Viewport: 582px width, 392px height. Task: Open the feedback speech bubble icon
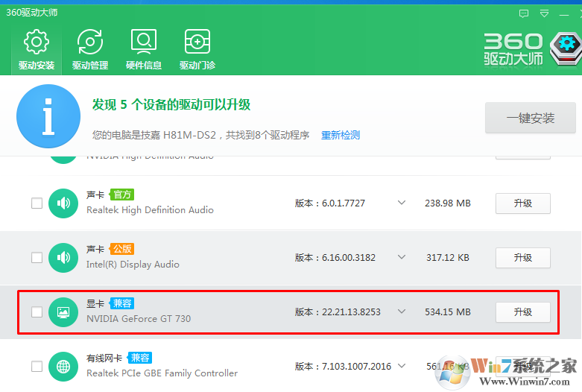coord(524,13)
